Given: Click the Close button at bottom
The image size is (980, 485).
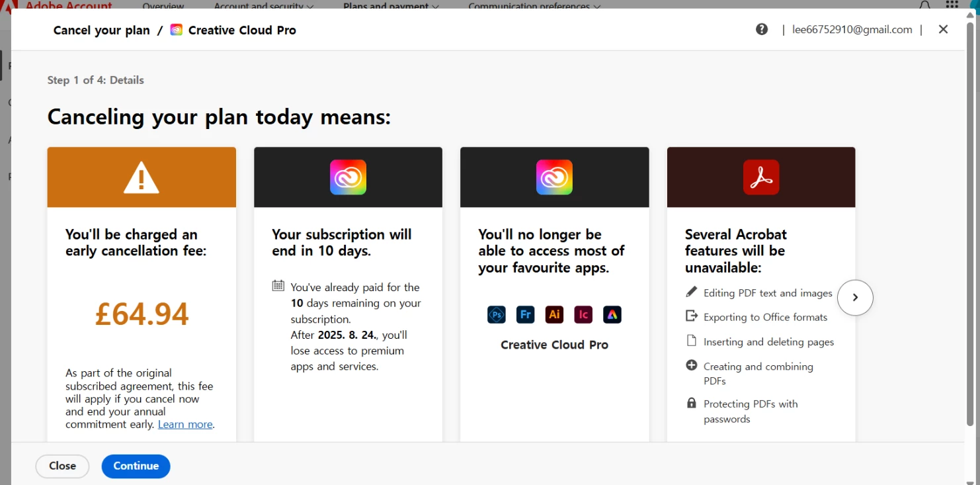Looking at the screenshot, I should (x=62, y=466).
